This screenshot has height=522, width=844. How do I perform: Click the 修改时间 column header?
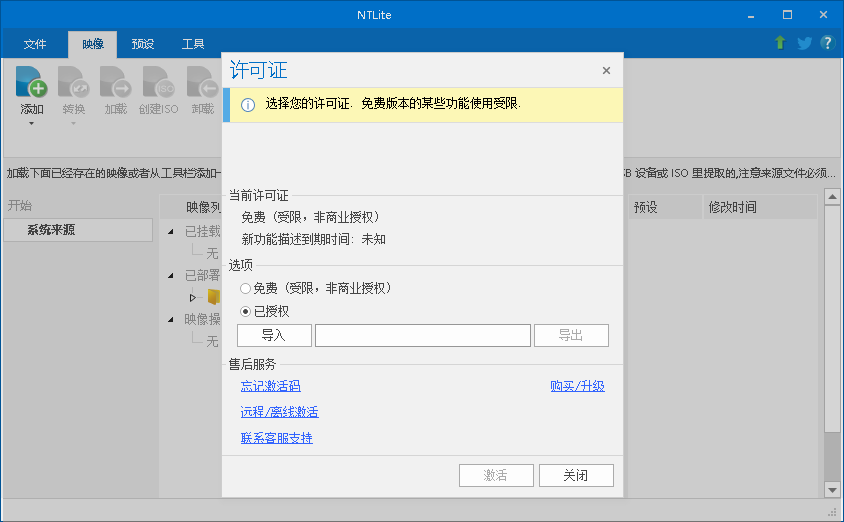(x=760, y=207)
